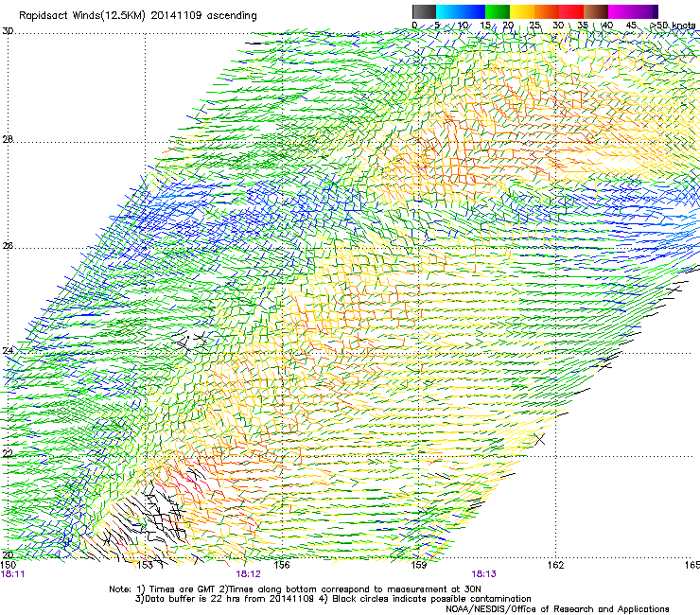Click the '35' label under the color legend

pos(583,25)
